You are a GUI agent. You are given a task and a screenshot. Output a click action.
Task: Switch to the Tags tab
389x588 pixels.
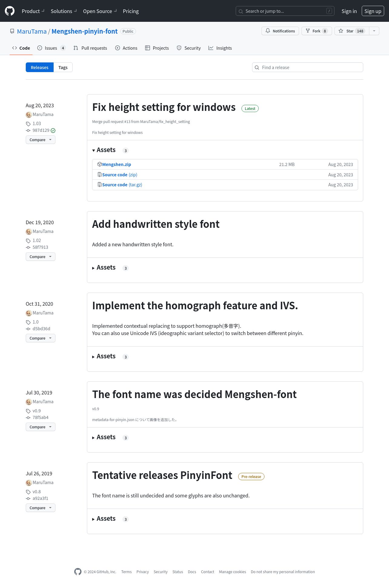point(63,67)
